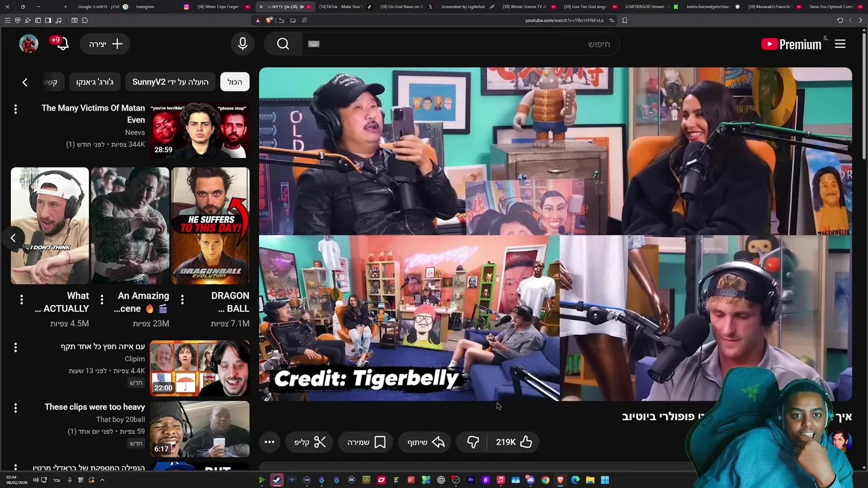Open options for 'The Many Victims Of Matan Even'
Viewport: 868px width, 488px height.
[15, 108]
